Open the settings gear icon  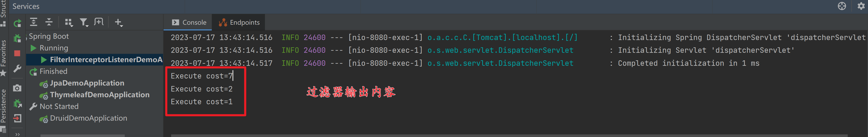point(861,6)
